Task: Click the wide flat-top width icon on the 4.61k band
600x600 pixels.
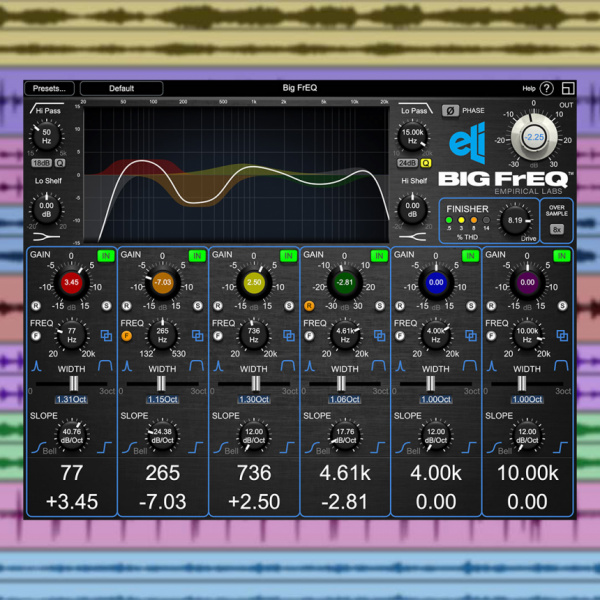Action: pos(378,366)
